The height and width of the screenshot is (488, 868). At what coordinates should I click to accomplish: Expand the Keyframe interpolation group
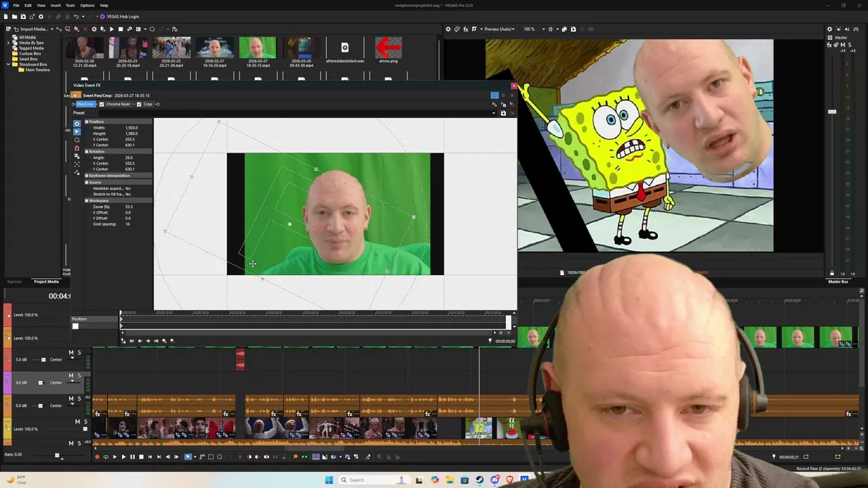coord(87,176)
